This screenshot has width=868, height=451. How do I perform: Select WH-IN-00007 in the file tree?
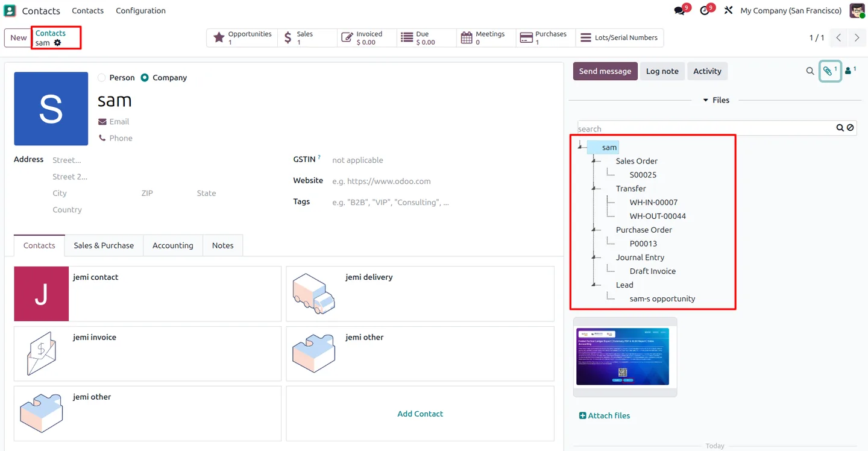653,203
